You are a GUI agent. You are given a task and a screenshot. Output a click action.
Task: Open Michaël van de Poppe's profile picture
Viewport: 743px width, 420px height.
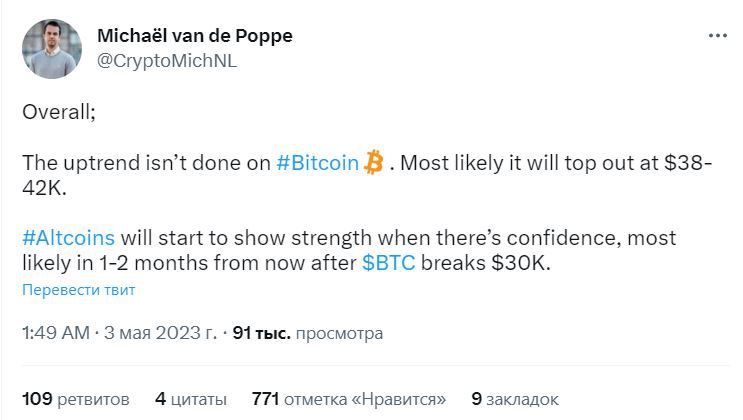pos(51,48)
